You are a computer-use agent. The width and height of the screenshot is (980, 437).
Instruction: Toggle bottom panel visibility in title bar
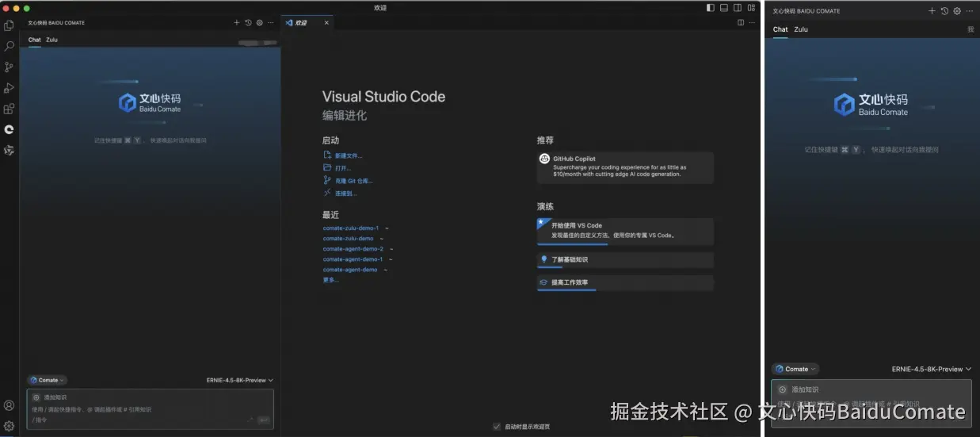coord(724,8)
